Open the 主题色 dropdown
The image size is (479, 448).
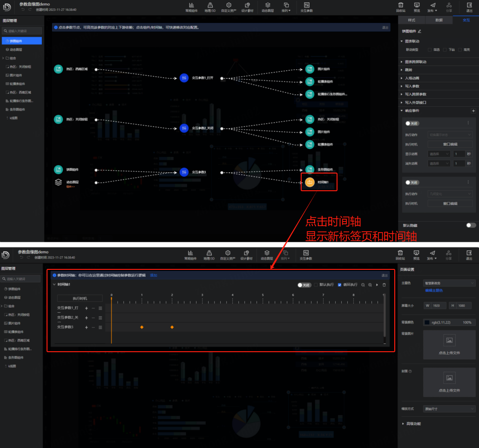(449, 283)
